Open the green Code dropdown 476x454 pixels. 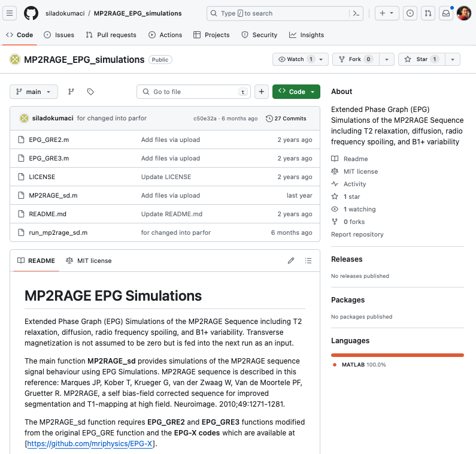(296, 92)
